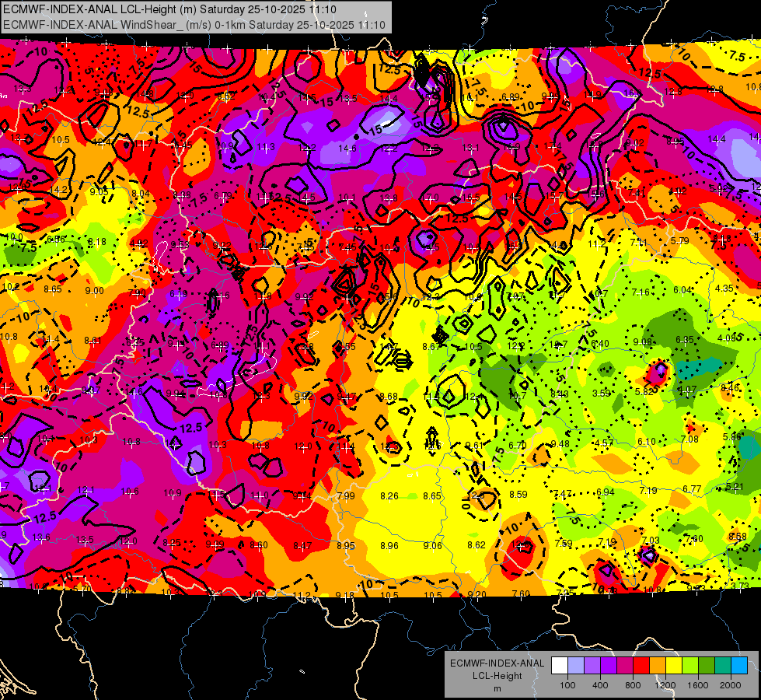
Task: Click the 7.99 grid value
Action: [x=346, y=496]
